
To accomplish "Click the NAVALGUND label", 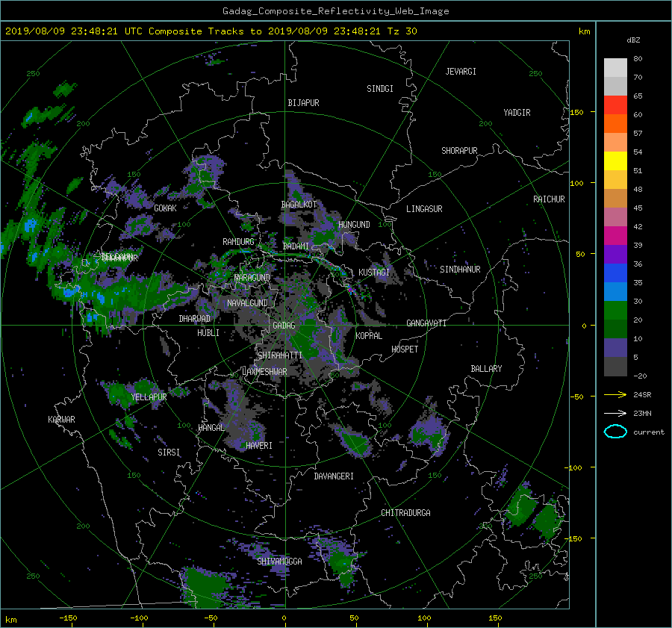I will point(247,303).
